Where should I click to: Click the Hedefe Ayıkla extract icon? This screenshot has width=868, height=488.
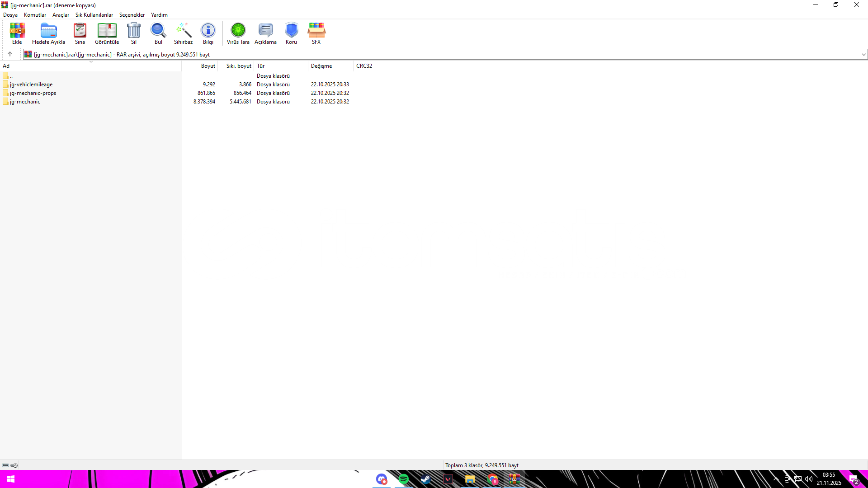tap(48, 31)
